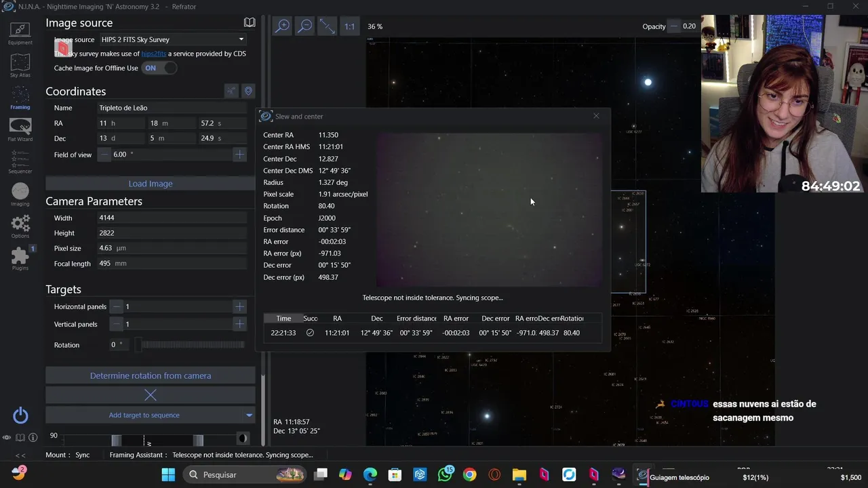The height and width of the screenshot is (488, 868).
Task: Set image zoom to 1:1
Action: [349, 26]
